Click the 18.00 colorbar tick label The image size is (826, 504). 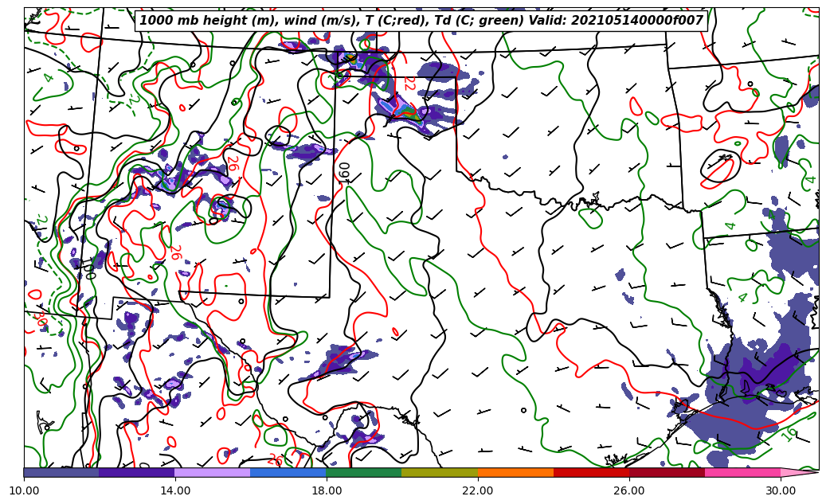coord(327,490)
